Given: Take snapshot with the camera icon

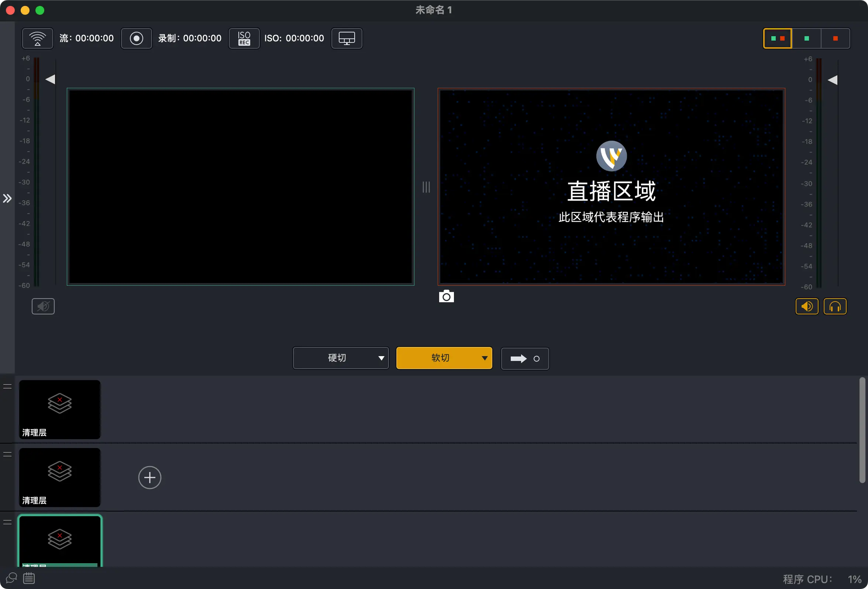Looking at the screenshot, I should tap(446, 297).
